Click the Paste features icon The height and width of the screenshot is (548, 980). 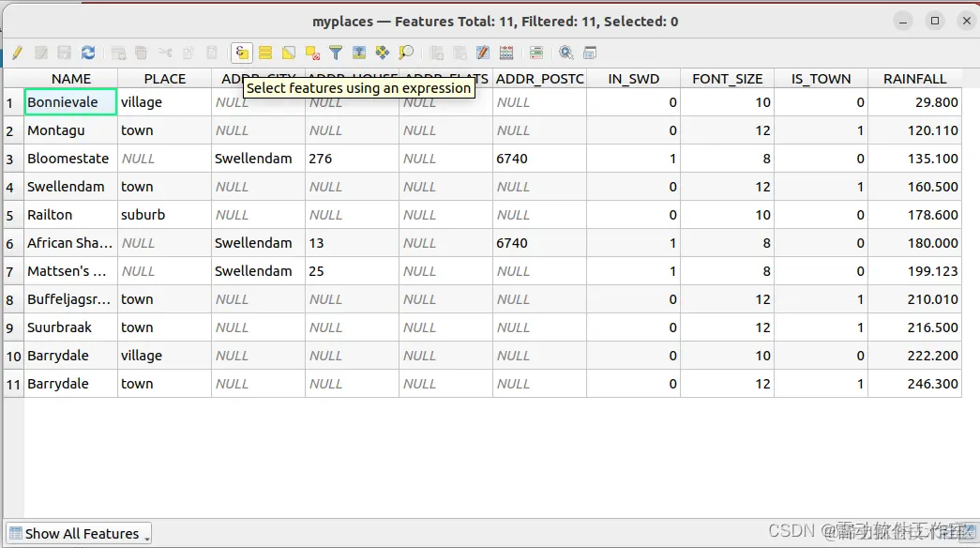point(212,53)
